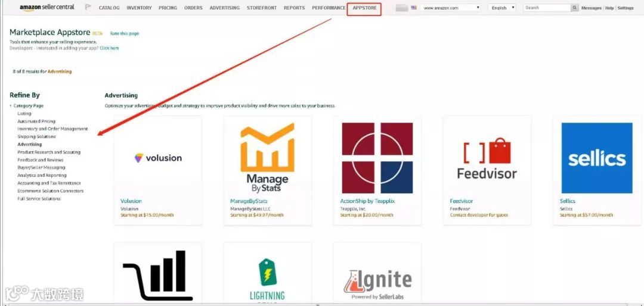Select the Advertising category in sidebar
Screen dimensions: 644x306
click(x=30, y=145)
